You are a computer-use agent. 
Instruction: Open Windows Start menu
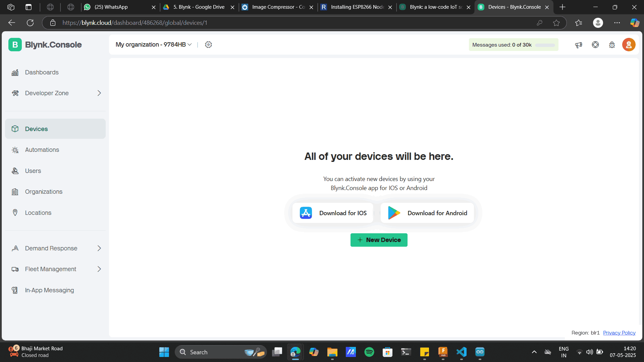click(164, 352)
